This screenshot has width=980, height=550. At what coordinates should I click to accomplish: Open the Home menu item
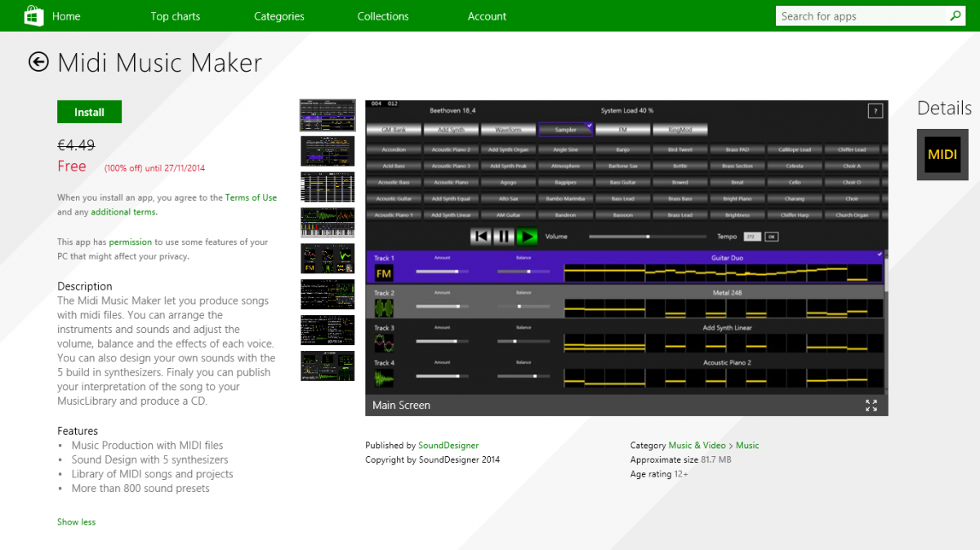[67, 16]
